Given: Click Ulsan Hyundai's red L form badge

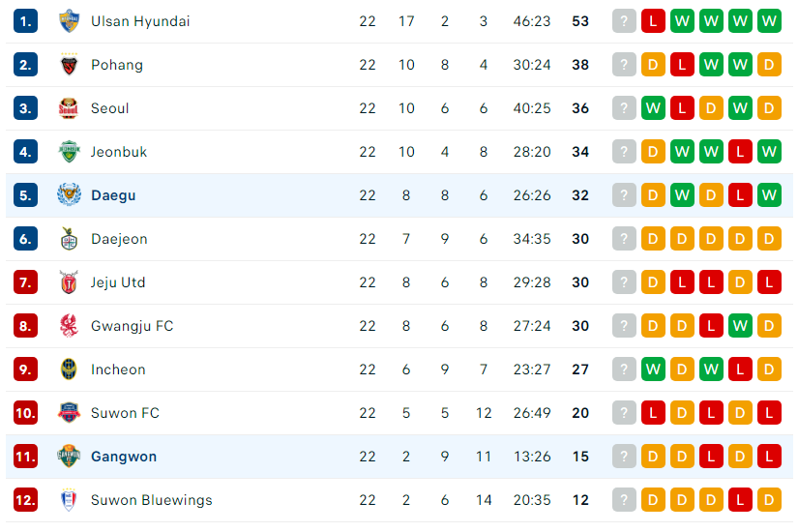Looking at the screenshot, I should [653, 21].
